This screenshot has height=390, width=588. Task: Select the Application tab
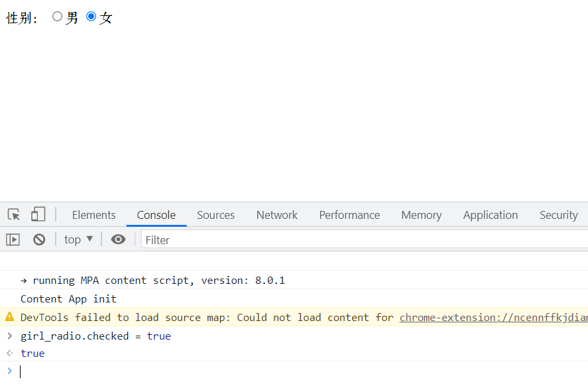pyautogui.click(x=490, y=215)
